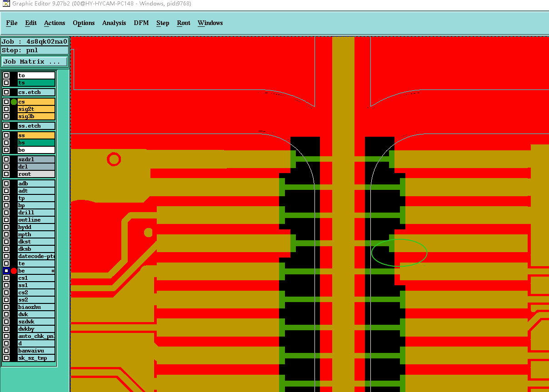
Task: Select the auto_chk_pnl layer name
Action: click(x=36, y=336)
